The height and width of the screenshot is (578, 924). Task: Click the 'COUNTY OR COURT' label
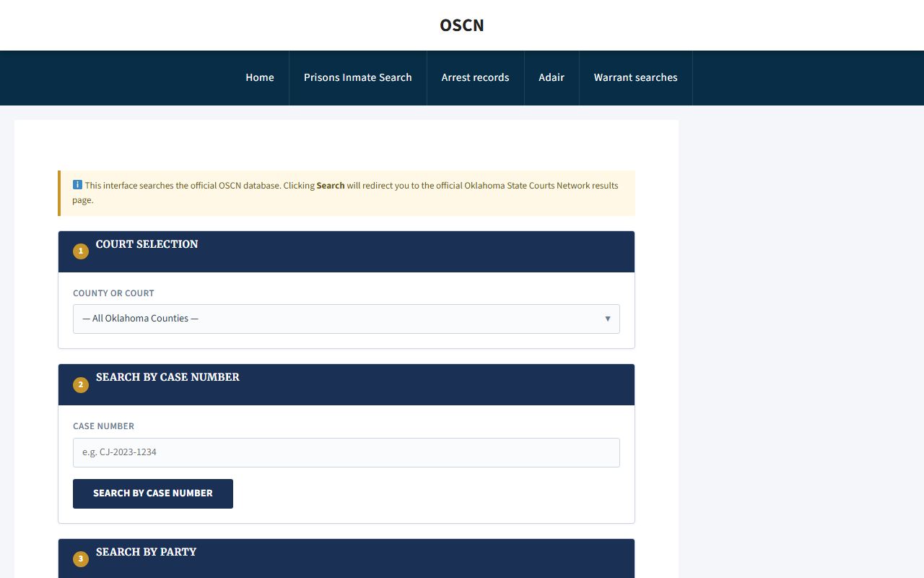pos(113,293)
